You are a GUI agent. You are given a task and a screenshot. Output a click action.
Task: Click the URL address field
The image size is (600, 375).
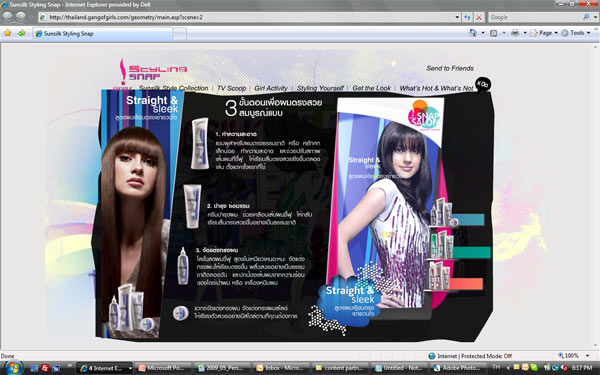click(x=251, y=17)
